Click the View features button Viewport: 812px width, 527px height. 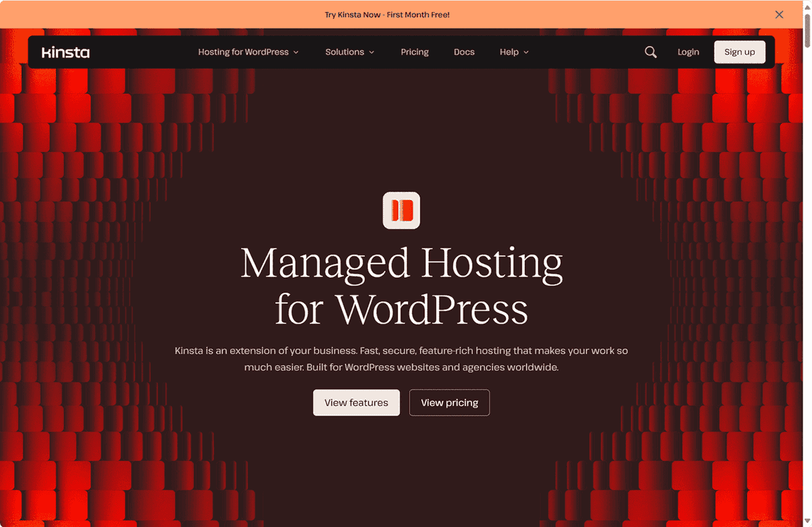point(356,403)
